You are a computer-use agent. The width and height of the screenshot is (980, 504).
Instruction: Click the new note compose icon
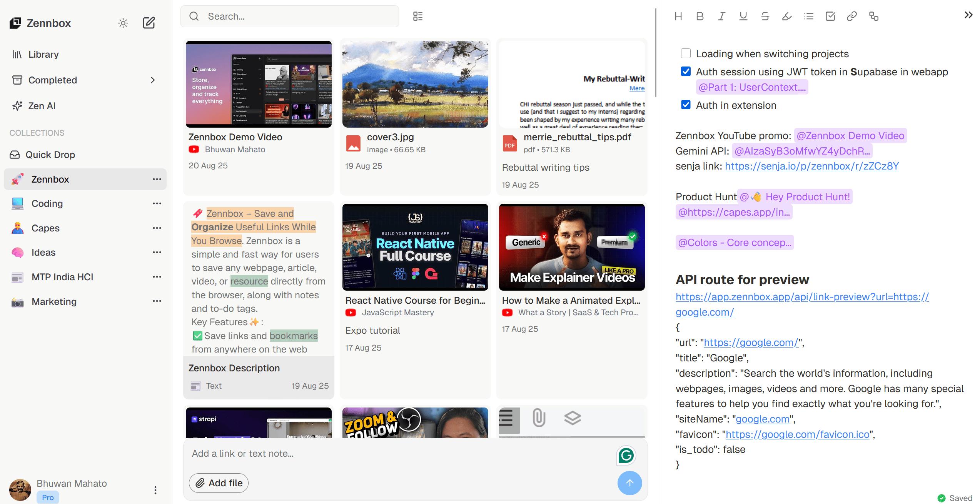[149, 23]
